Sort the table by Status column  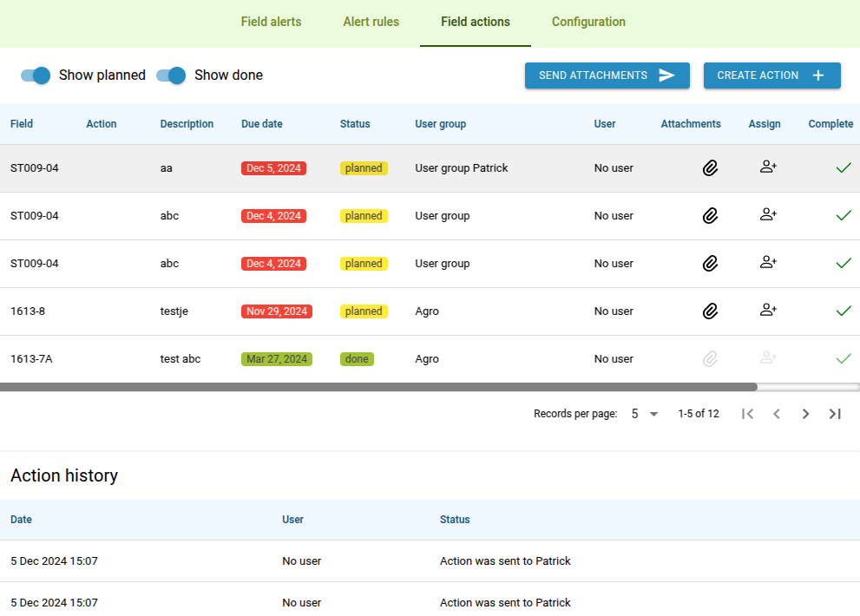coord(354,124)
